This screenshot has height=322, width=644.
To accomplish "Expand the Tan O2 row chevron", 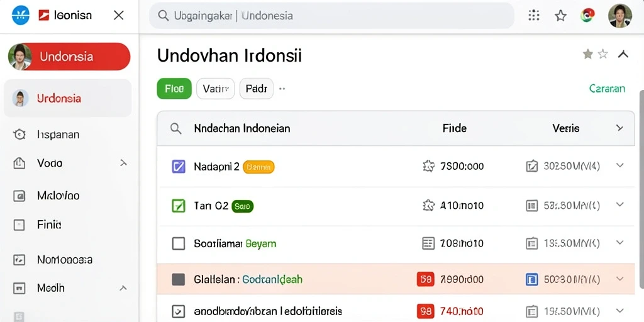I will (x=619, y=204).
